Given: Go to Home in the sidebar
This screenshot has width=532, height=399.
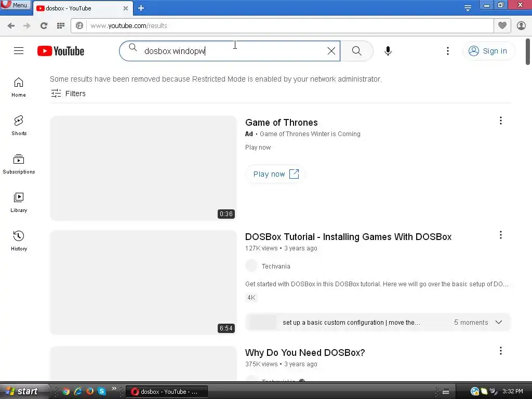Looking at the screenshot, I should click(19, 87).
